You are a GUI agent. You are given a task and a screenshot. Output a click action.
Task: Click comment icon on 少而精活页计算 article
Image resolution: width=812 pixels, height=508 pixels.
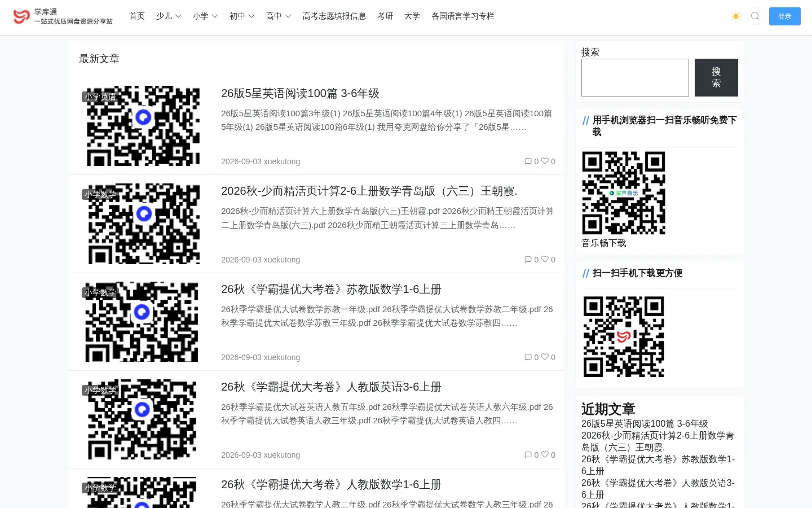tap(528, 260)
